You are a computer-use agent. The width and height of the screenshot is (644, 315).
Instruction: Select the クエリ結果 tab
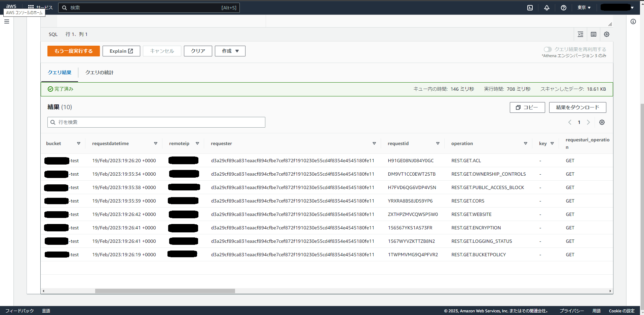[60, 73]
